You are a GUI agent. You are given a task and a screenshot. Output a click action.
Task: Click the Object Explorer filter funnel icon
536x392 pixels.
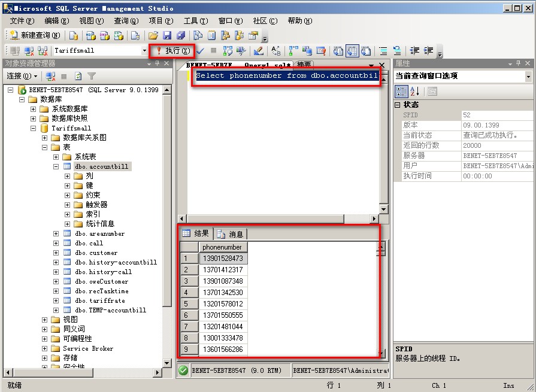point(91,76)
